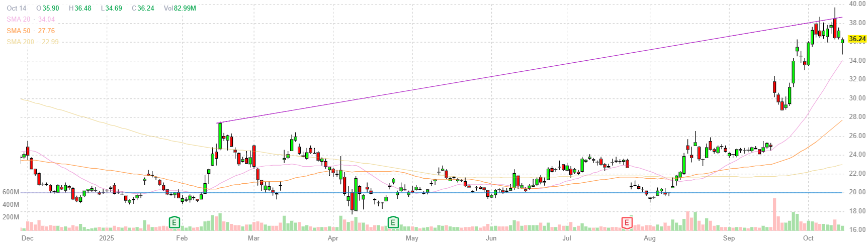Screen dimensions: 868x247
Task: Click the SMA 20 indicator label
Action: tap(30, 19)
